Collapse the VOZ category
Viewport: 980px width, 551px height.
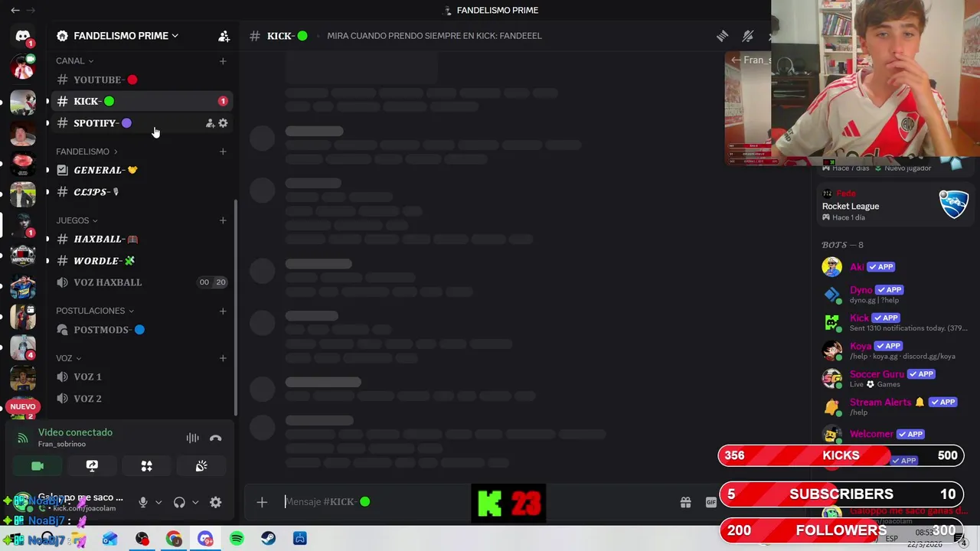coord(68,358)
